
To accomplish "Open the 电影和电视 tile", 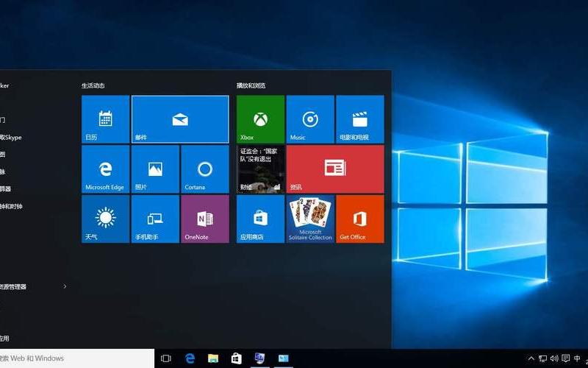I will click(360, 119).
